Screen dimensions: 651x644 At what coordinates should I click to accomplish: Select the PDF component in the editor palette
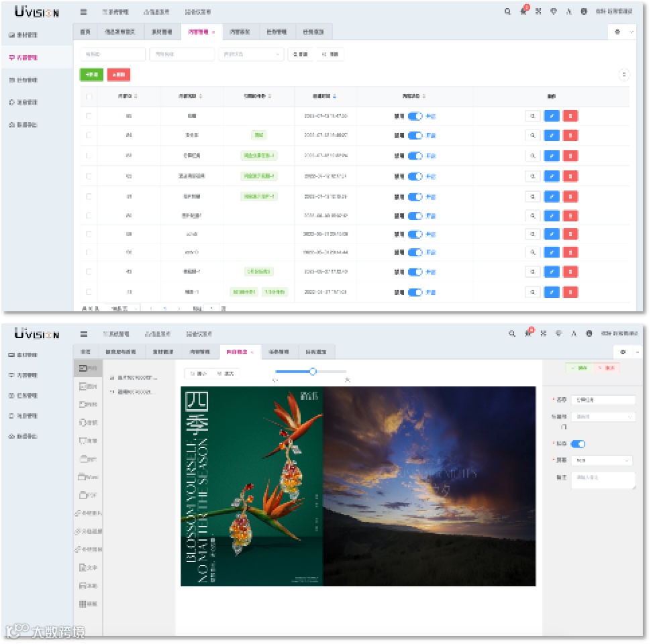pos(88,495)
